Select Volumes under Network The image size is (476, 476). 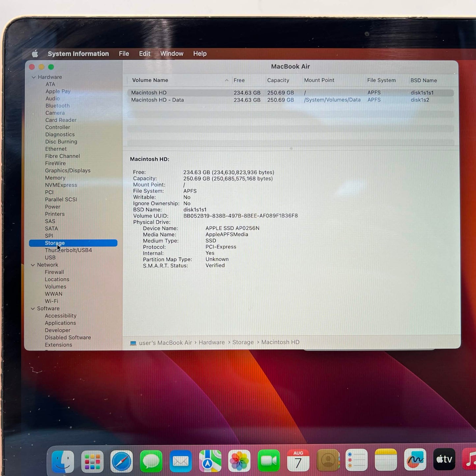click(x=56, y=287)
